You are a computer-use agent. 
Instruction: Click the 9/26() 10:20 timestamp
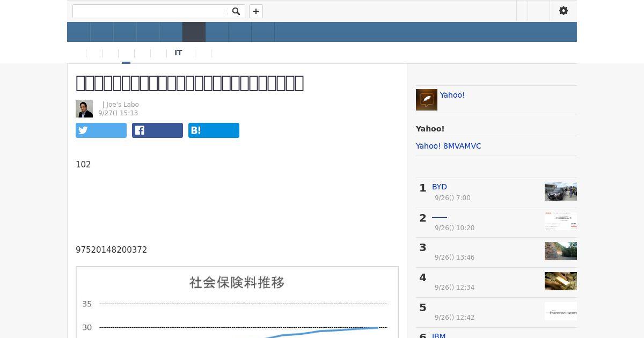tap(455, 228)
